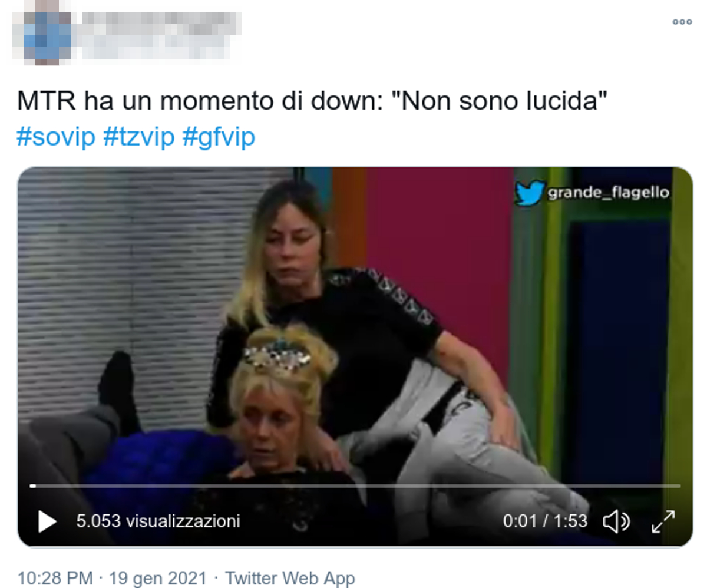Open the 10:28 PM timestamp link
This screenshot has height=588, width=707.
pos(55,577)
